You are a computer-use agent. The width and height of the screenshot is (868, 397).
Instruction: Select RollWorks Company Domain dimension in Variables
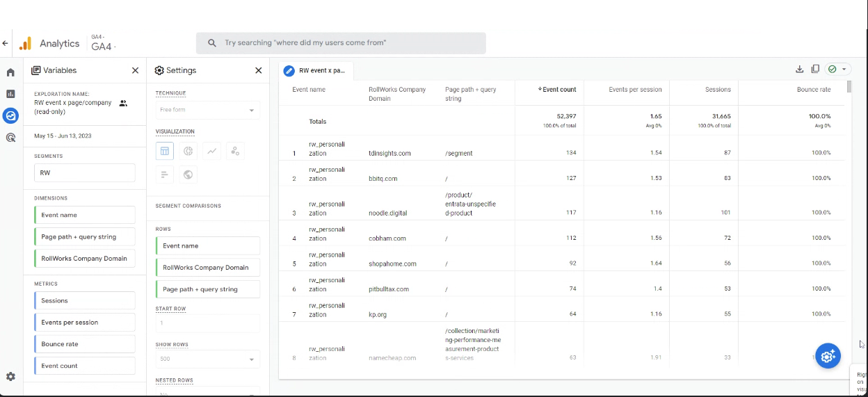[85, 258]
